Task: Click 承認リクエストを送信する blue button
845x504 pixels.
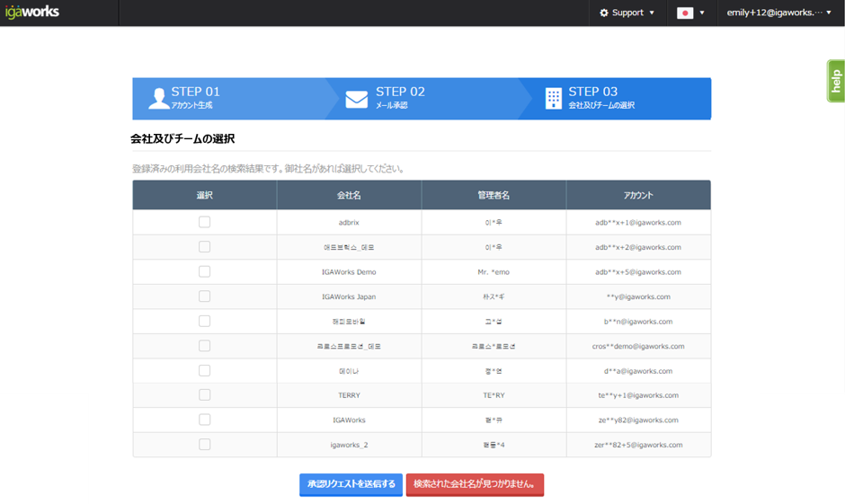Action: pos(351,484)
